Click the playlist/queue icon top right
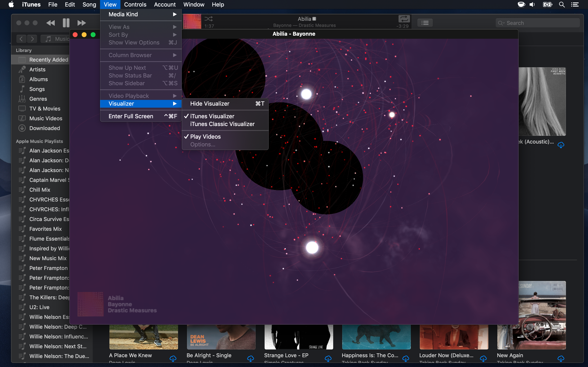This screenshot has width=588, height=367. [425, 23]
